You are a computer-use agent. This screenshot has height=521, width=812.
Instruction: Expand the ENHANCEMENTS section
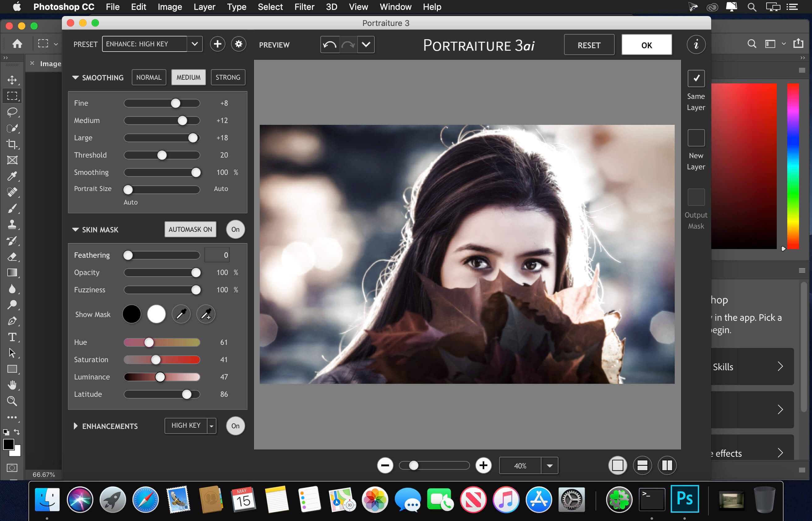[x=75, y=426]
